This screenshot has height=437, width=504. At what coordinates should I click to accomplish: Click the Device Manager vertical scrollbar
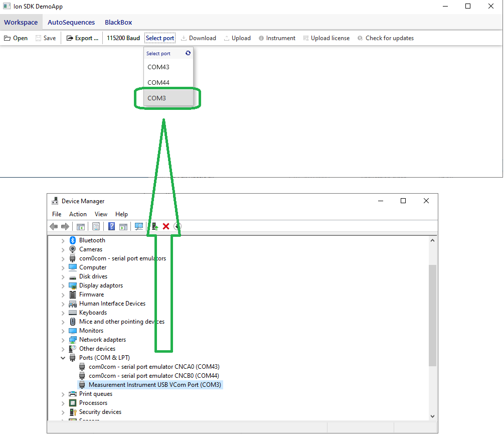tap(432, 316)
